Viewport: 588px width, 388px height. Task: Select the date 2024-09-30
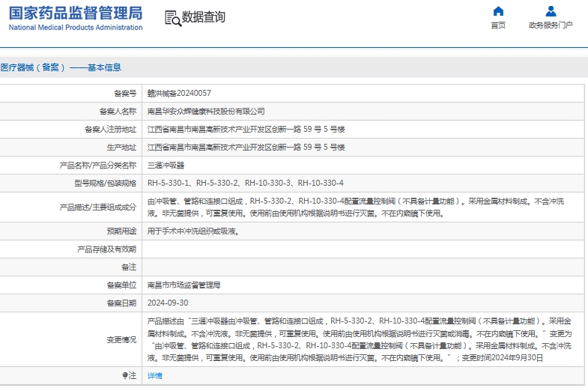[x=168, y=303]
